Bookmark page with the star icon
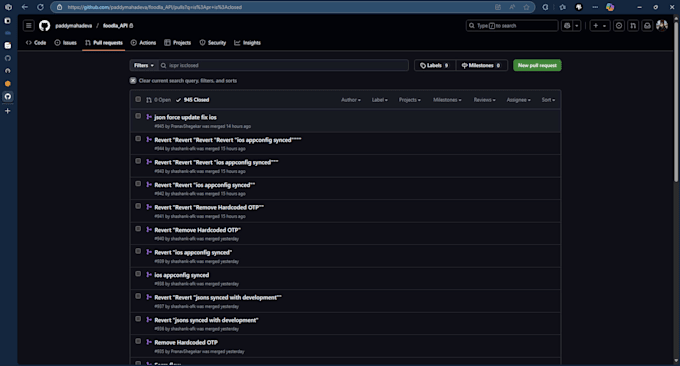680x366 pixels. 526,7
